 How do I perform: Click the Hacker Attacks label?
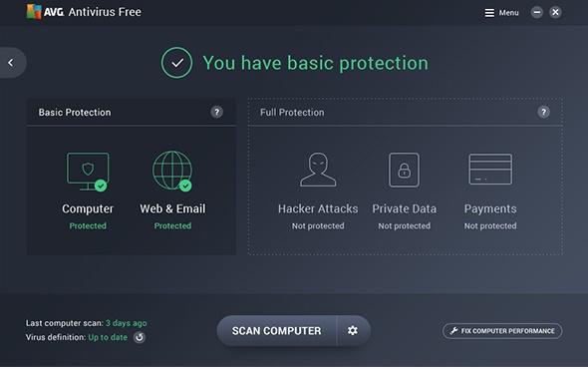point(318,208)
